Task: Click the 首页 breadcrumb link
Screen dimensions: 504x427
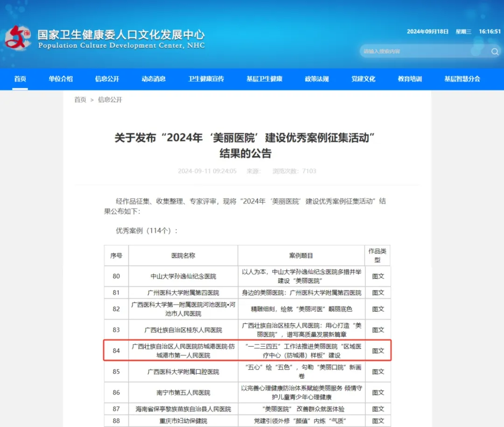Action: point(80,100)
